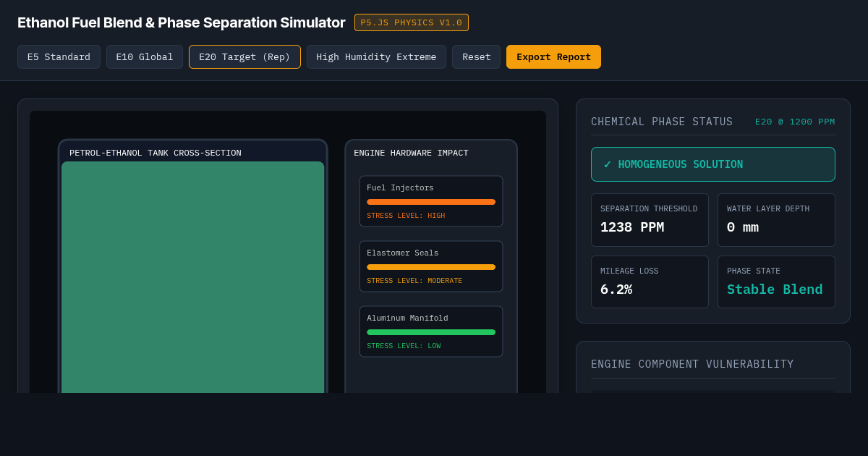The height and width of the screenshot is (456, 868).
Task: Click the Fuel Injectors label
Action: point(400,187)
